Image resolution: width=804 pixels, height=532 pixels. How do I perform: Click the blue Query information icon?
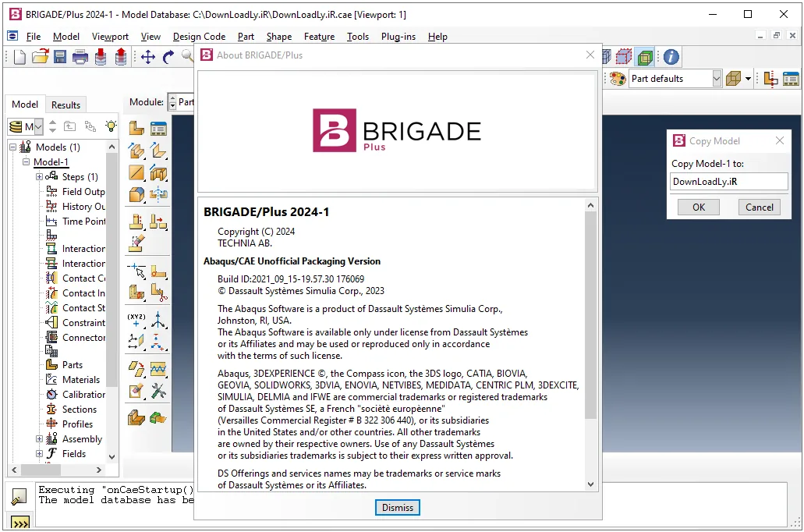671,57
